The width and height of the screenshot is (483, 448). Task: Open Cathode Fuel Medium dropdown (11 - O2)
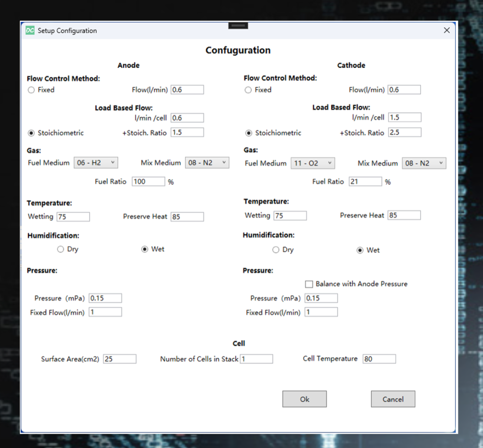click(313, 163)
